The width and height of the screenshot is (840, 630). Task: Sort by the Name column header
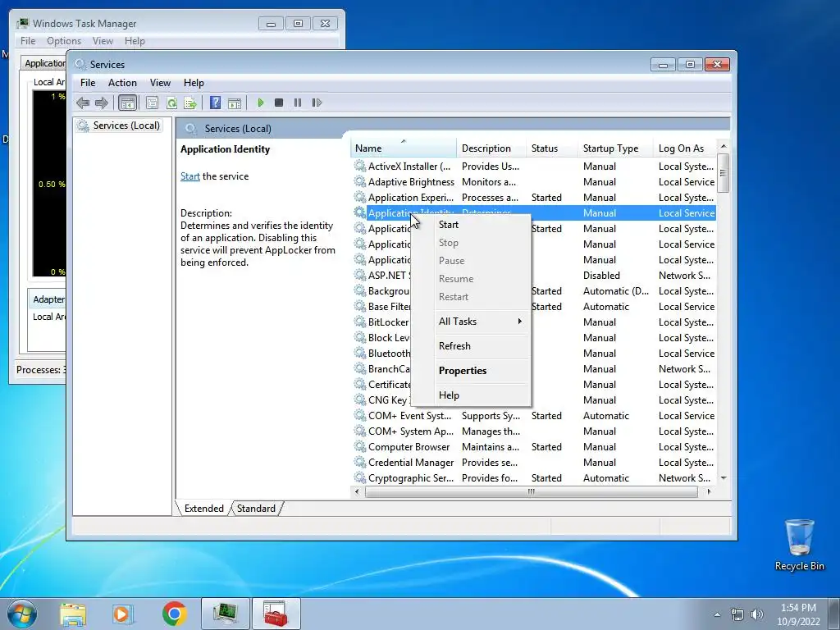pos(404,148)
